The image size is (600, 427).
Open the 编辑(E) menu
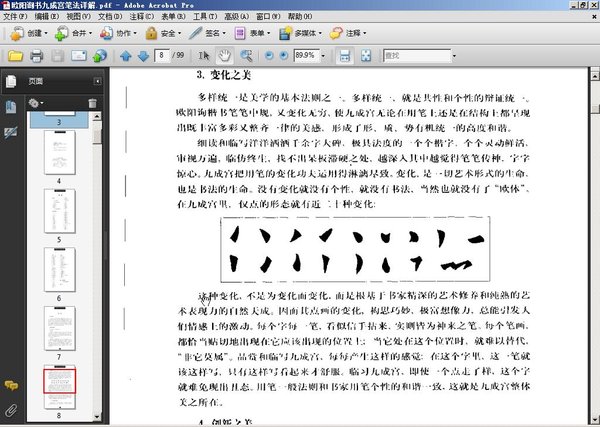click(47, 16)
